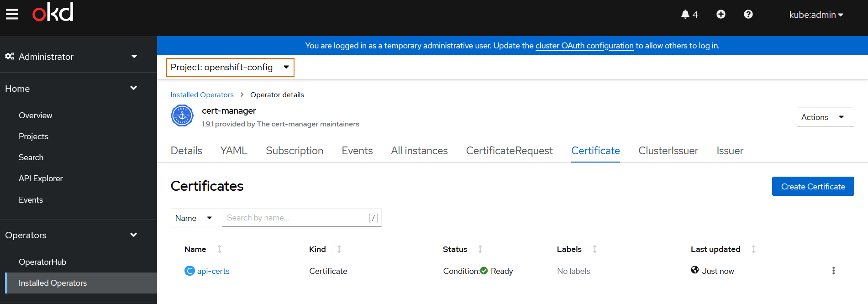Select the Certificate tab

point(595,151)
